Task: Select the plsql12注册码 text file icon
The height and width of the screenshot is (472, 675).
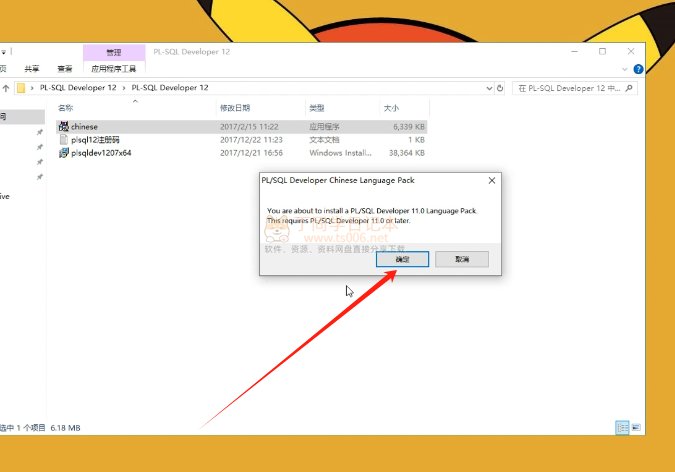Action: pyautogui.click(x=64, y=140)
